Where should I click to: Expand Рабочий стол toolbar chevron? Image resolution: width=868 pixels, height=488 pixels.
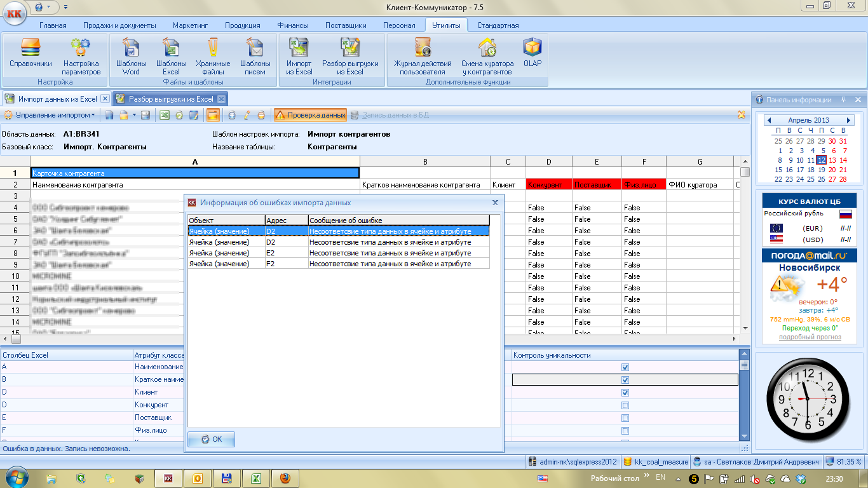(646, 476)
